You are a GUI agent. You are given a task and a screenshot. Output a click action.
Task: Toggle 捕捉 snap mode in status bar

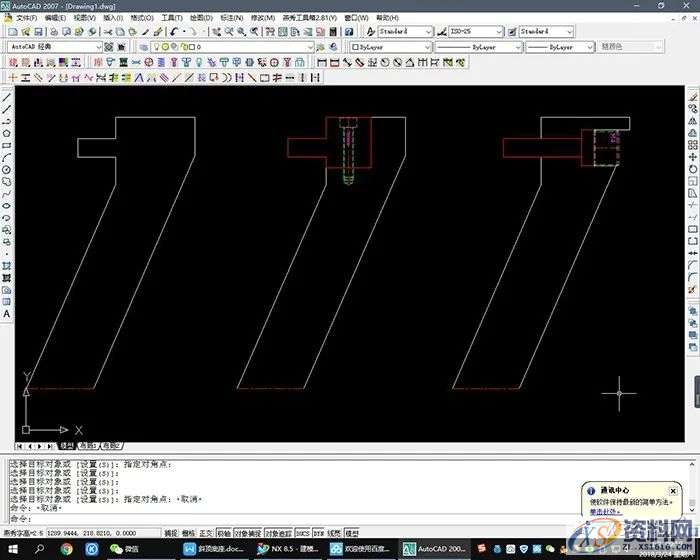(x=171, y=534)
